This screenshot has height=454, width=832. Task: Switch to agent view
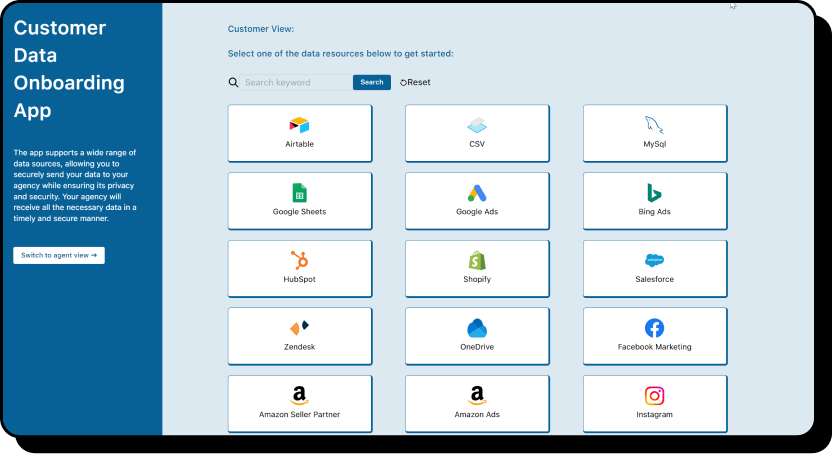point(59,255)
